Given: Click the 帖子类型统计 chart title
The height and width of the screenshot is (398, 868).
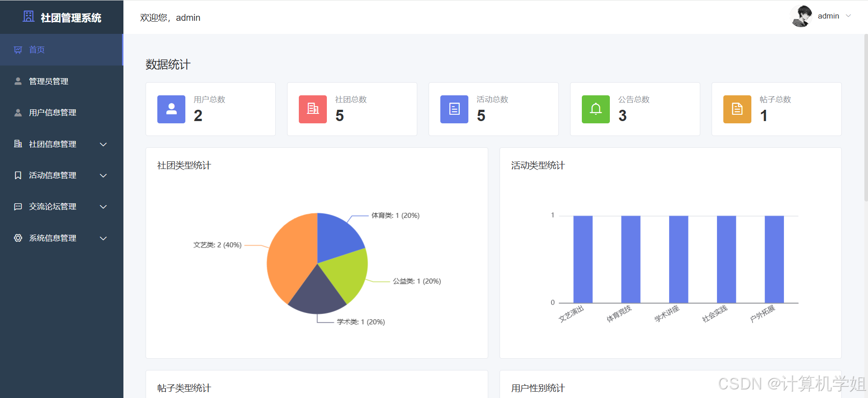Looking at the screenshot, I should coord(184,388).
